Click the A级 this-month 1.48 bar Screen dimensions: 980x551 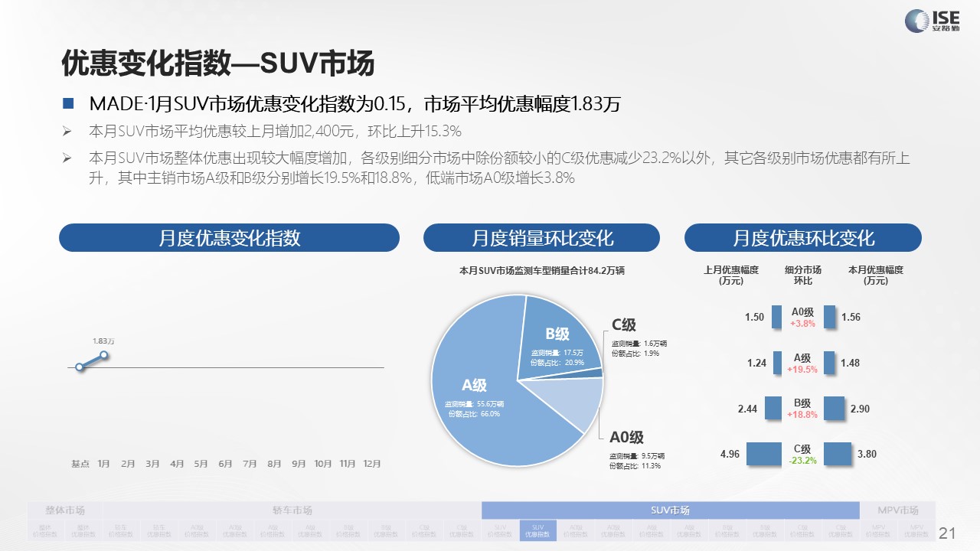point(830,363)
